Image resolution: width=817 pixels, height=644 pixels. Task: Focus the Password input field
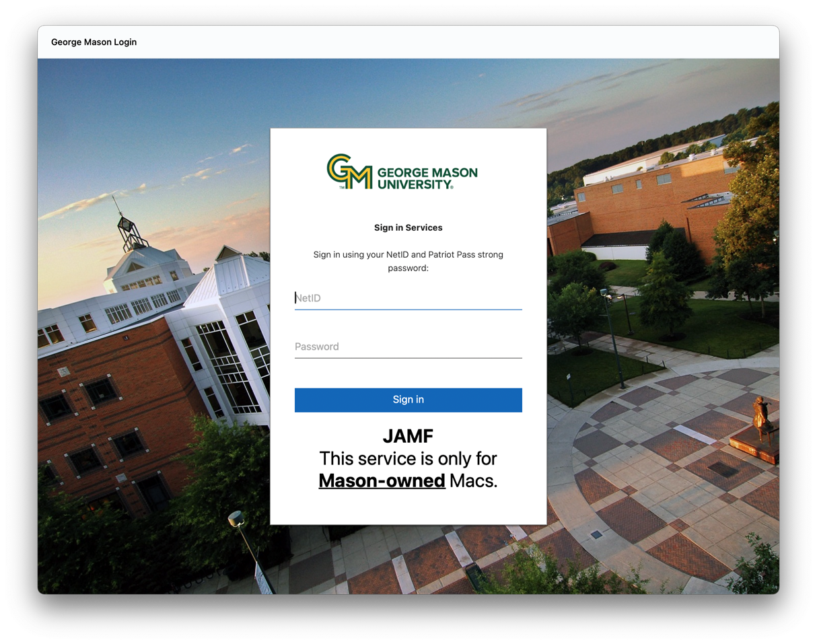coord(408,347)
